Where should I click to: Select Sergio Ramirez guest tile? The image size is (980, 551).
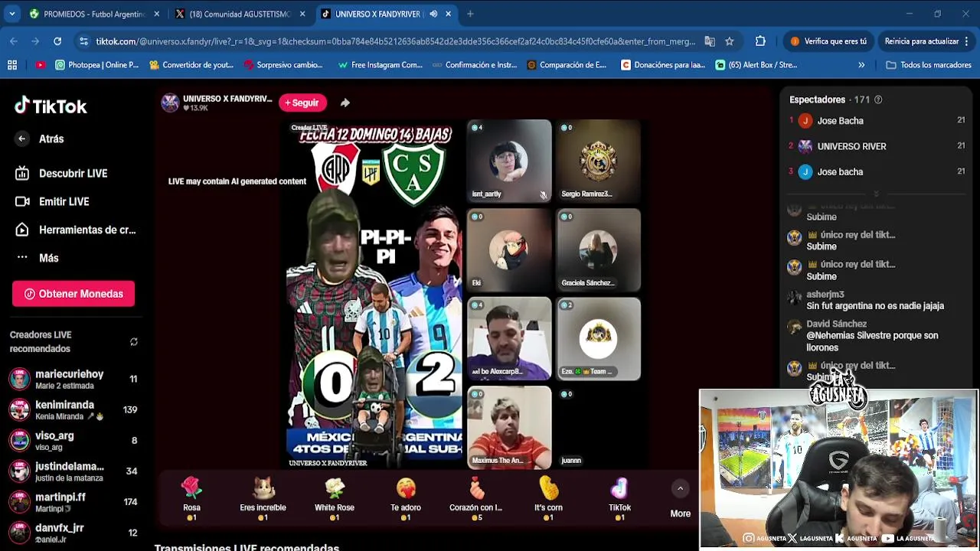point(599,161)
